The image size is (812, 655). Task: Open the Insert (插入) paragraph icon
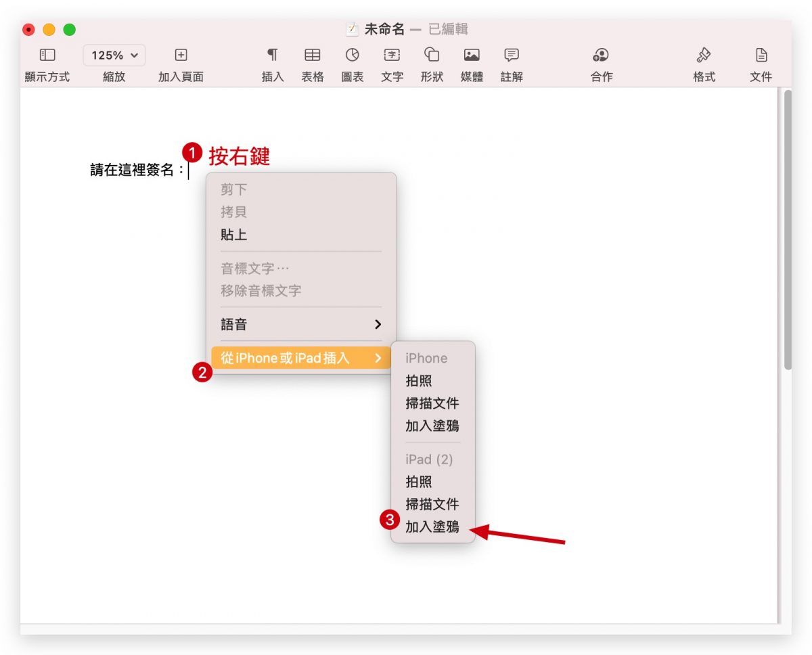click(272, 55)
